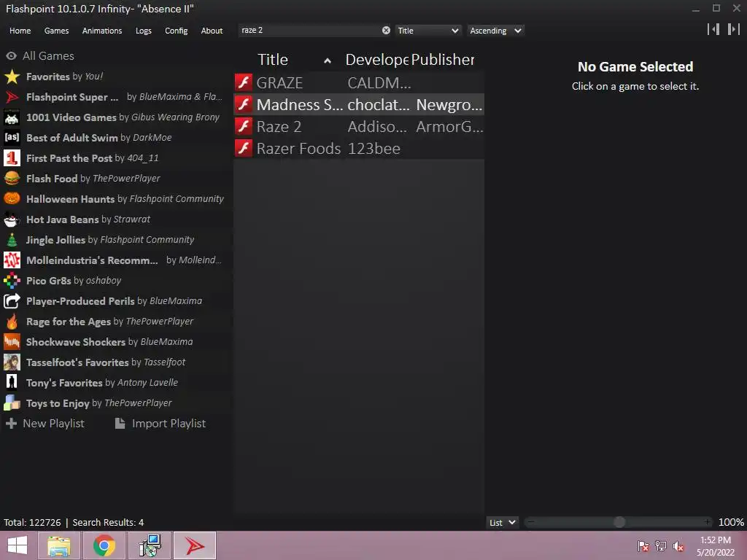Screen dimensions: 747x560
Task: Click the search box containing raze 2
Action: point(309,31)
